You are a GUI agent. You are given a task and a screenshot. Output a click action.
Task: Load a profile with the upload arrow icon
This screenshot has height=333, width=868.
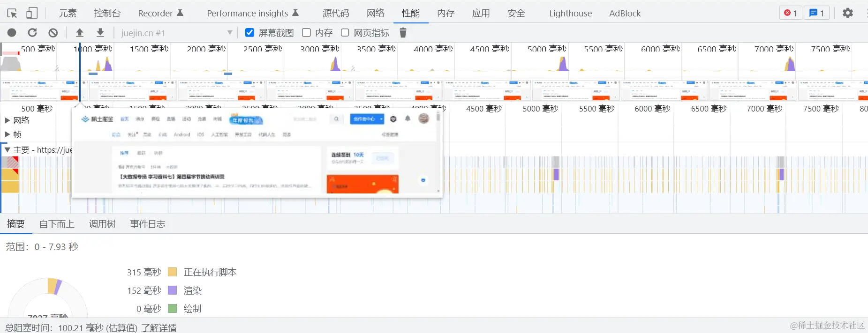click(x=80, y=33)
